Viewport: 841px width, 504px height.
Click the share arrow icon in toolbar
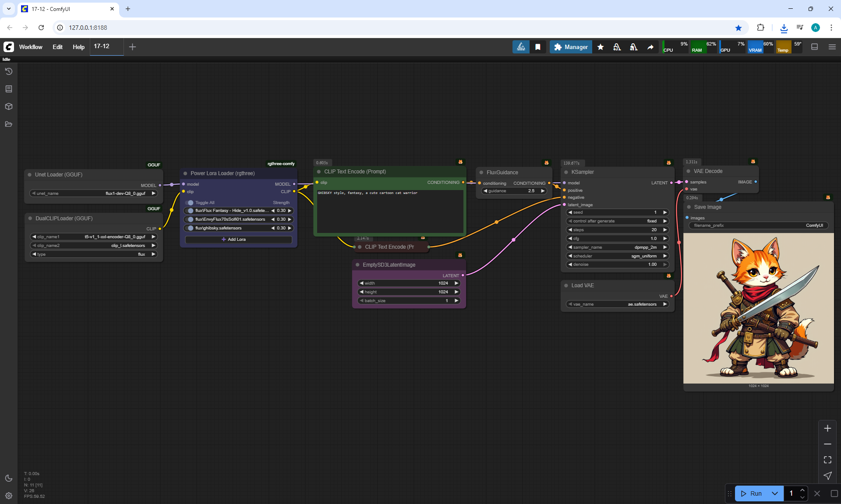(x=650, y=47)
